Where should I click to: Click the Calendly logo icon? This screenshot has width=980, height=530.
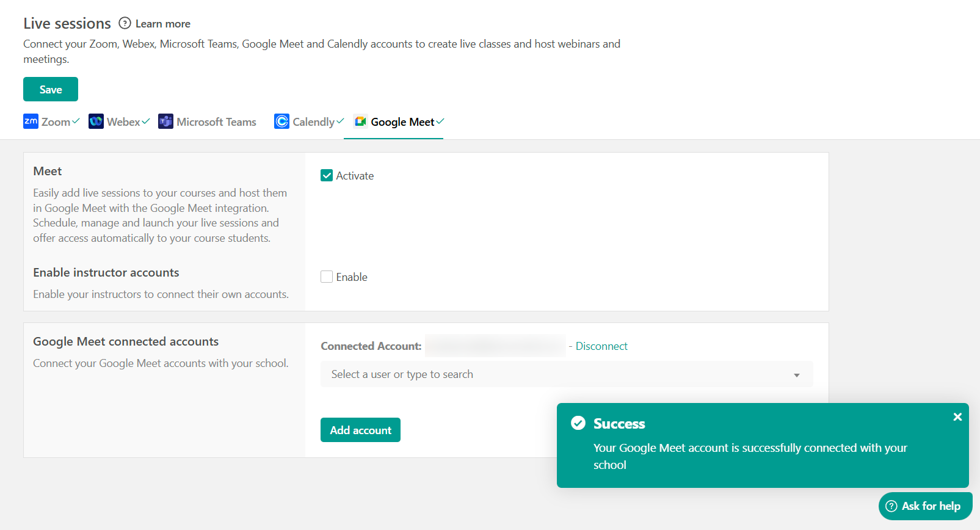click(x=281, y=121)
